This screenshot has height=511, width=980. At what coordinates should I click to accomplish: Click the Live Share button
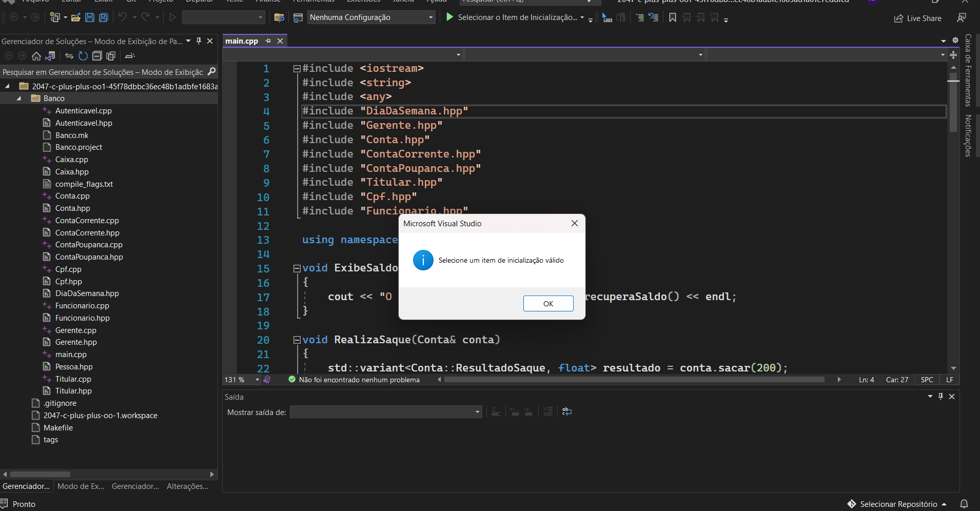[x=917, y=18]
